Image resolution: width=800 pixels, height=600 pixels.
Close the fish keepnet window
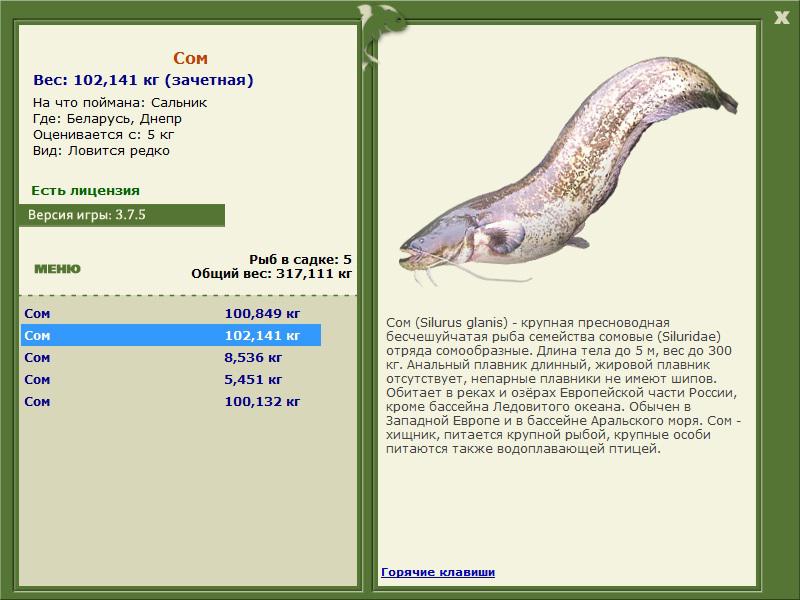[x=781, y=18]
